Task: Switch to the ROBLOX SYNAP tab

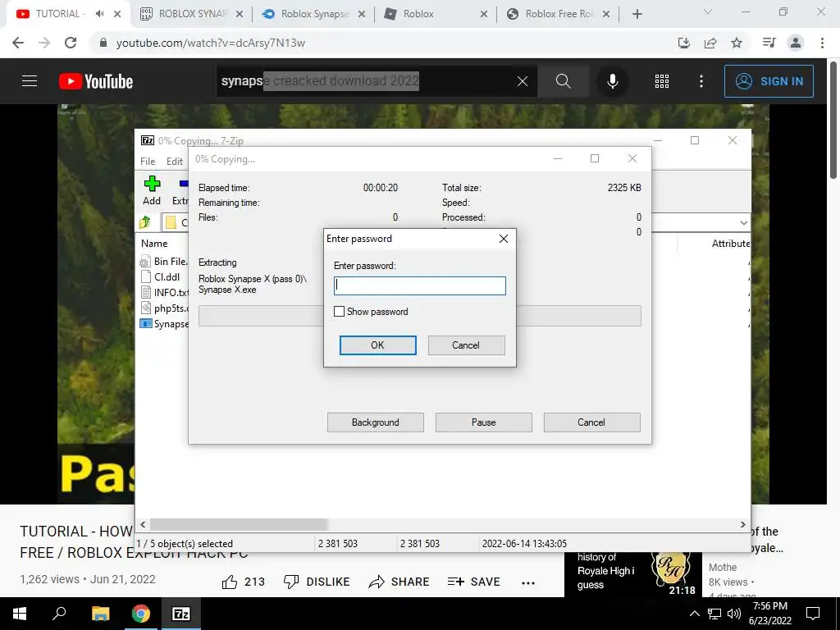Action: (191, 14)
